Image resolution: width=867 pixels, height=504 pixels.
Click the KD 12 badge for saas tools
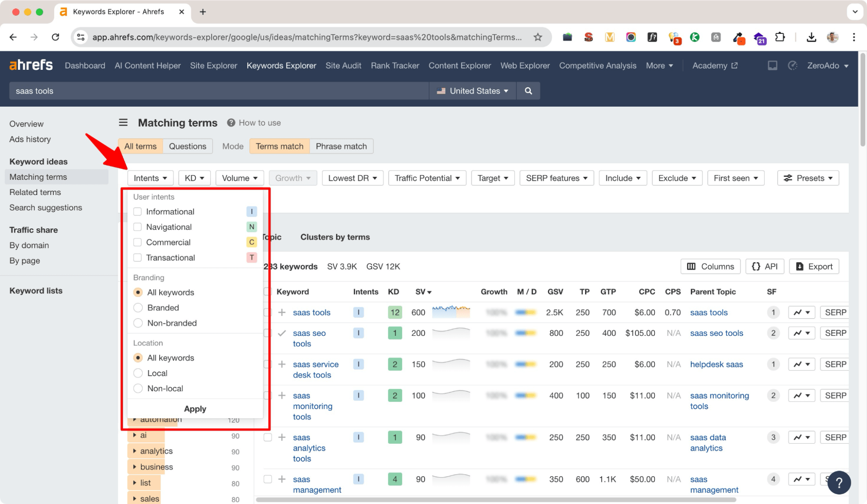click(x=395, y=312)
